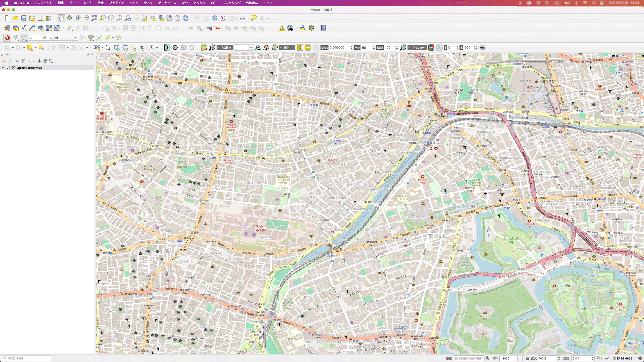Open the snapping unit px dropdown
The width and height of the screenshot is (644, 362).
[65, 38]
